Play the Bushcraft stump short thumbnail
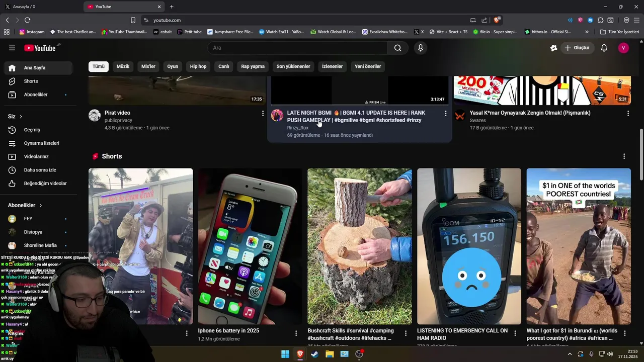Viewport: 644px width, 362px height. tap(360, 246)
